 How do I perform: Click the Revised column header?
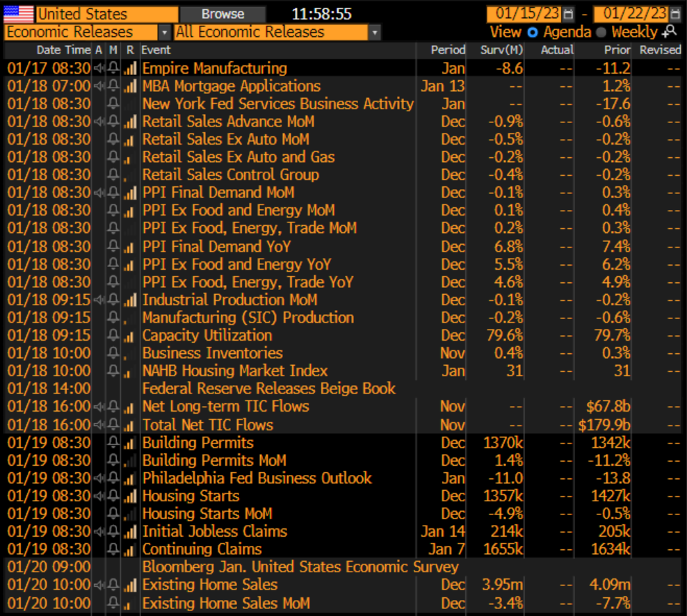click(x=661, y=50)
